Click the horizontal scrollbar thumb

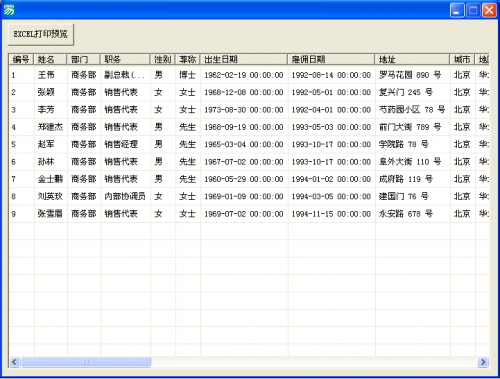coord(86,362)
